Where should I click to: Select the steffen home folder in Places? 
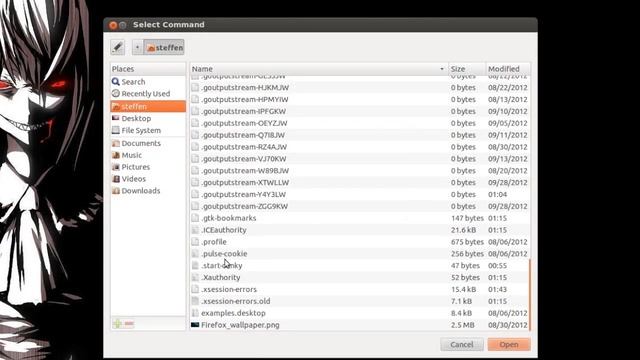[x=148, y=106]
